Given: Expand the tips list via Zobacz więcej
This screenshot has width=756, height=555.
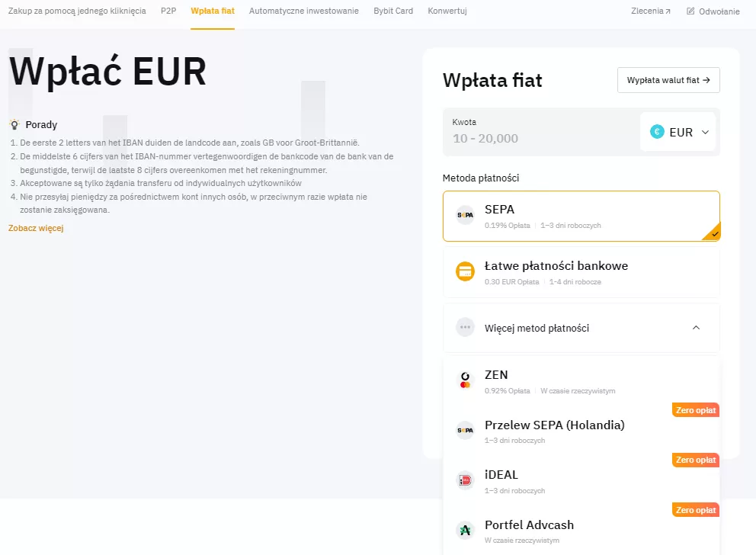Looking at the screenshot, I should pyautogui.click(x=35, y=228).
